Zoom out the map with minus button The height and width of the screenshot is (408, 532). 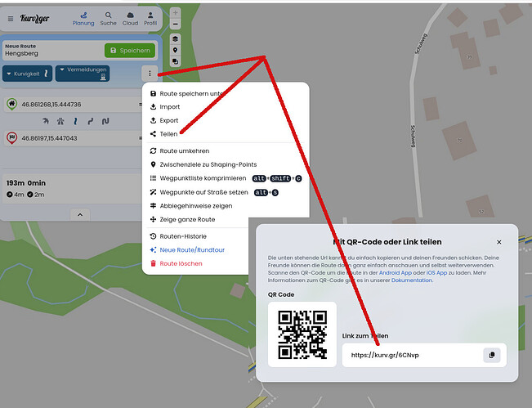coord(175,25)
